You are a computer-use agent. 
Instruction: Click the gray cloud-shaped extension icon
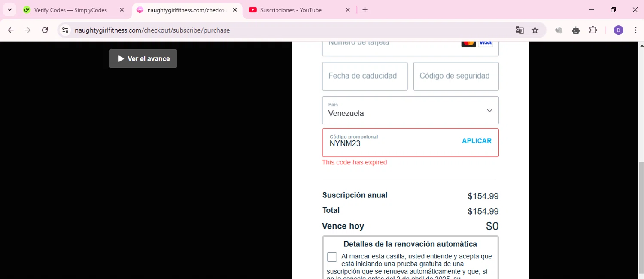click(x=559, y=30)
